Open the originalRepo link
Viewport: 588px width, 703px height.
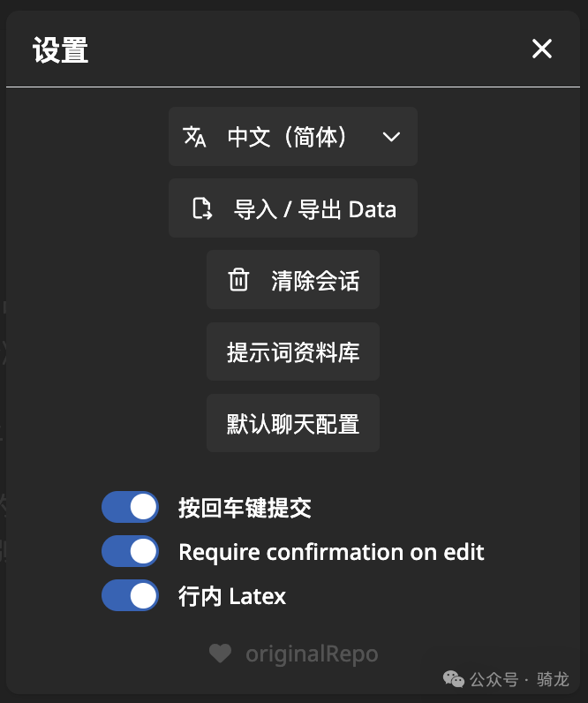coord(311,654)
